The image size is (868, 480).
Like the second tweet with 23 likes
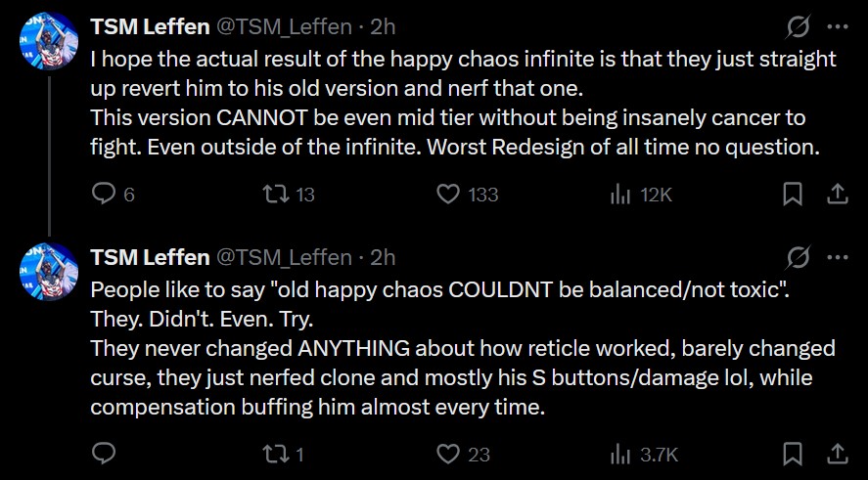448,454
